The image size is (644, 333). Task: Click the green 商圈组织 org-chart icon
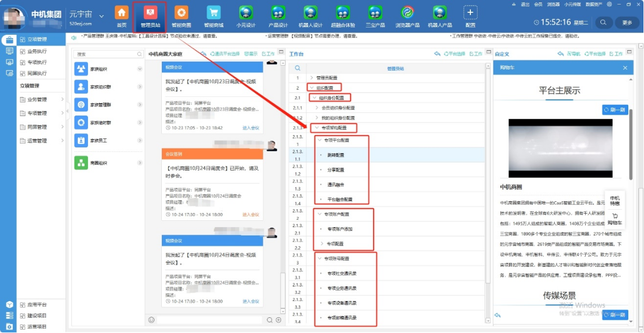coord(81,163)
